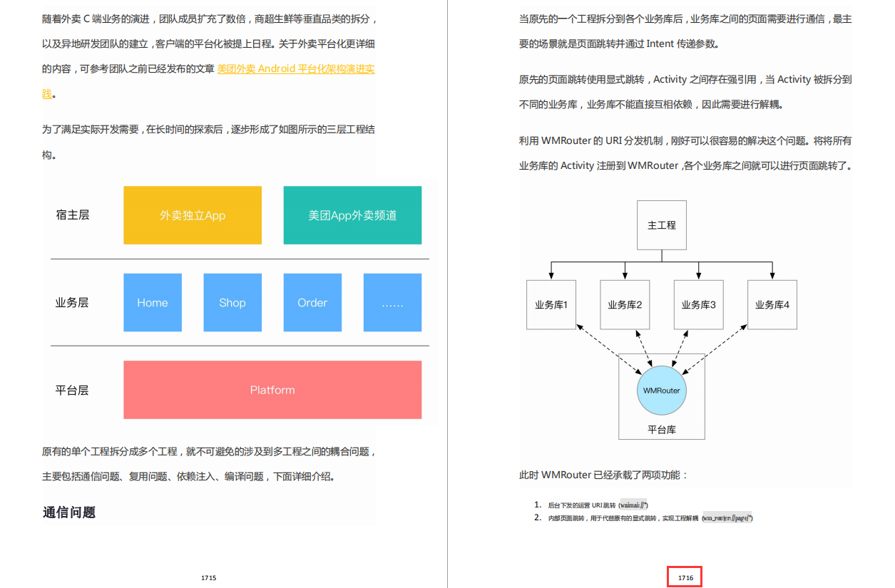This screenshot has width=895, height=588.
Task: Click the 业务库1 box
Action: [551, 304]
